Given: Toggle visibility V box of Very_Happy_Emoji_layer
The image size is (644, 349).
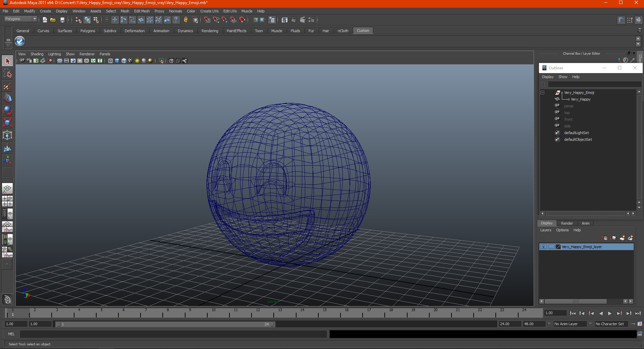Looking at the screenshot, I should click(543, 247).
